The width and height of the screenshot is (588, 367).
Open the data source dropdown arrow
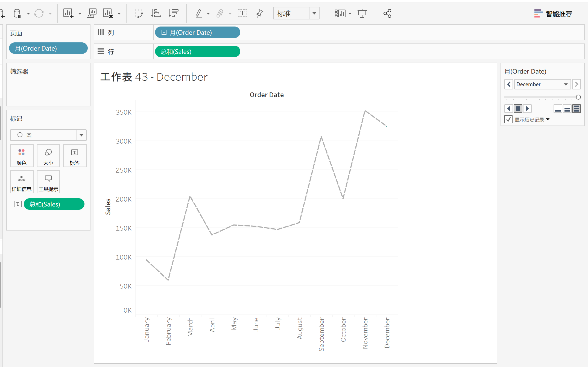point(28,13)
